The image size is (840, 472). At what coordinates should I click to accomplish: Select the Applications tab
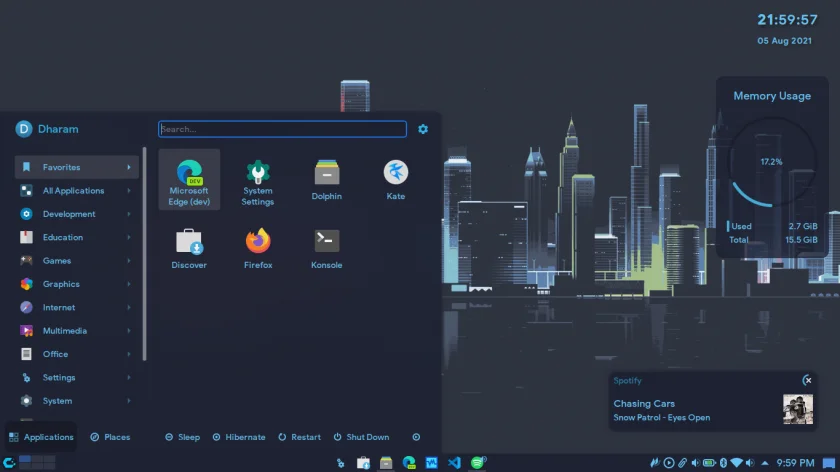tap(41, 437)
